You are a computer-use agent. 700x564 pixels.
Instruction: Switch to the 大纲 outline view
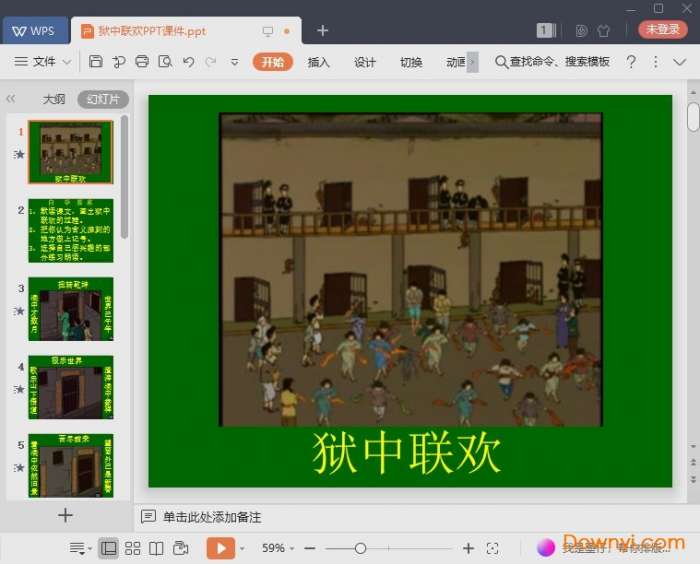point(54,99)
